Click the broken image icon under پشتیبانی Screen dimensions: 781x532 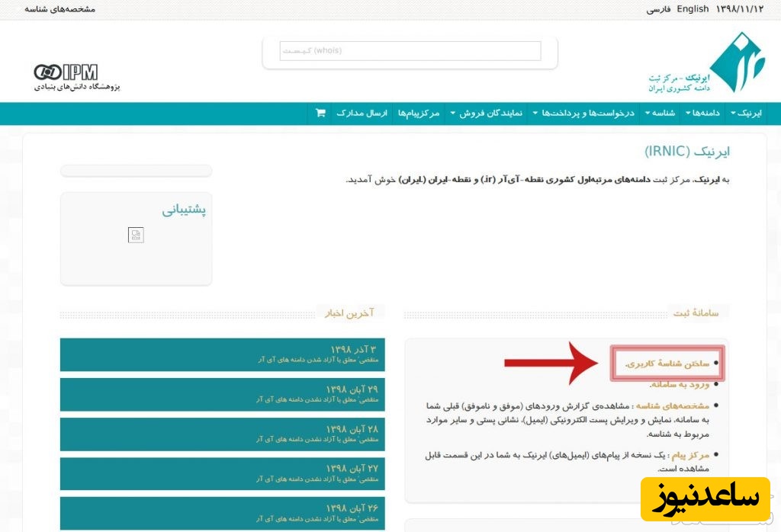point(136,235)
